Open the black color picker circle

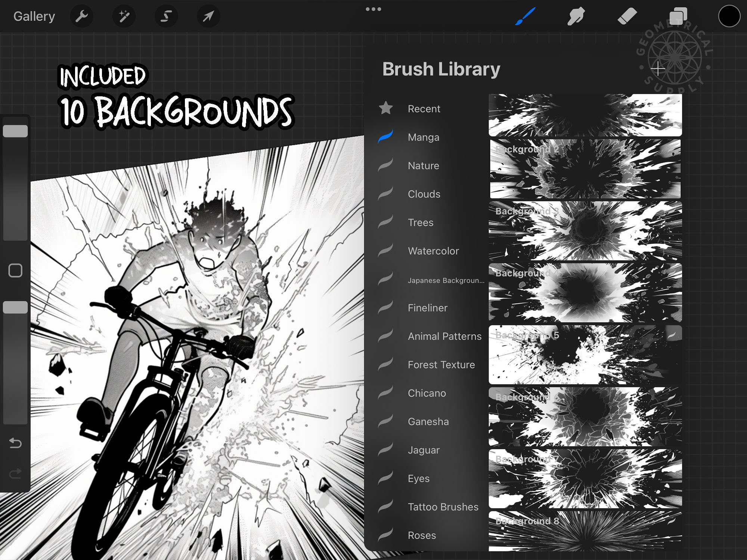pyautogui.click(x=729, y=16)
